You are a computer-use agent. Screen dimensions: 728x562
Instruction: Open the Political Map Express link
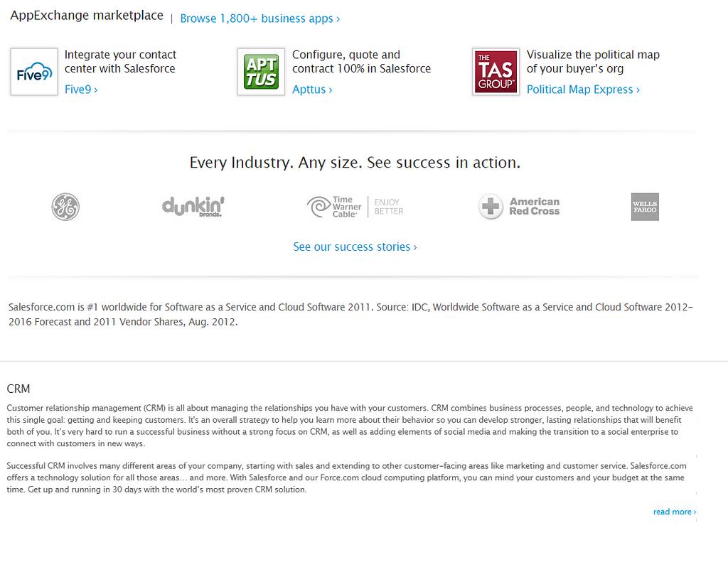click(583, 90)
